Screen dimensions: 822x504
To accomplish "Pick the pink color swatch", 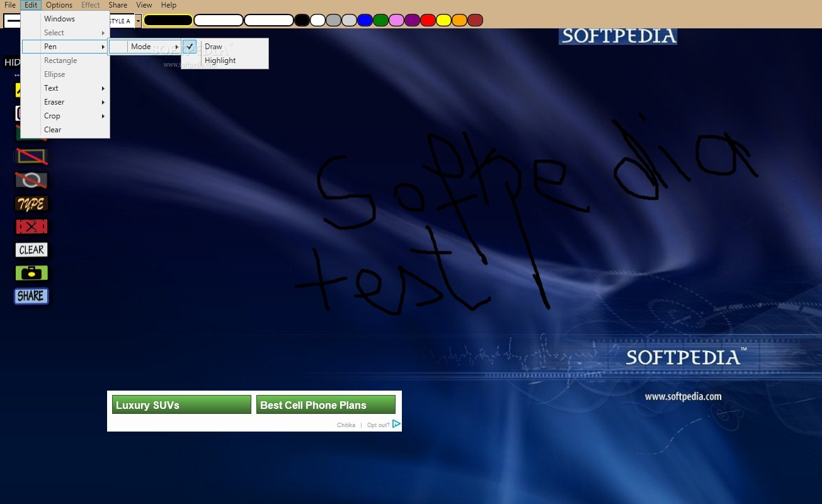I will [x=397, y=20].
